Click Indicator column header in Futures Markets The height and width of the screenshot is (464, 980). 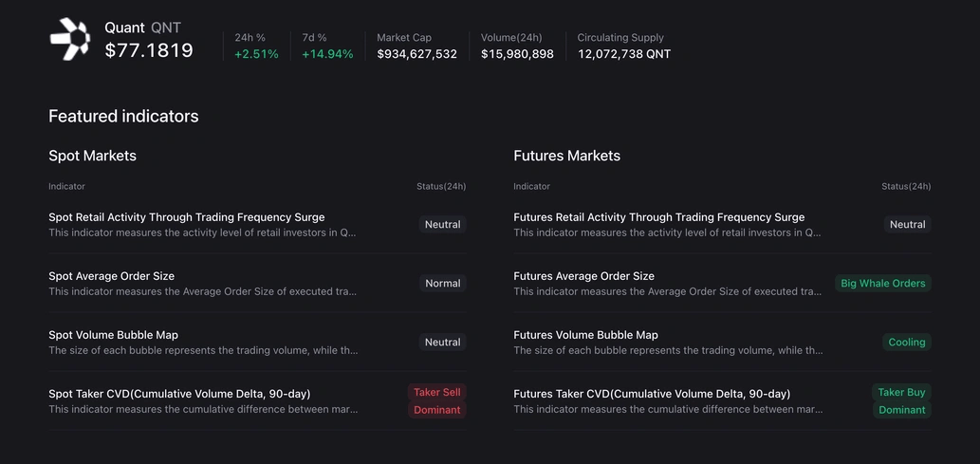(x=532, y=186)
